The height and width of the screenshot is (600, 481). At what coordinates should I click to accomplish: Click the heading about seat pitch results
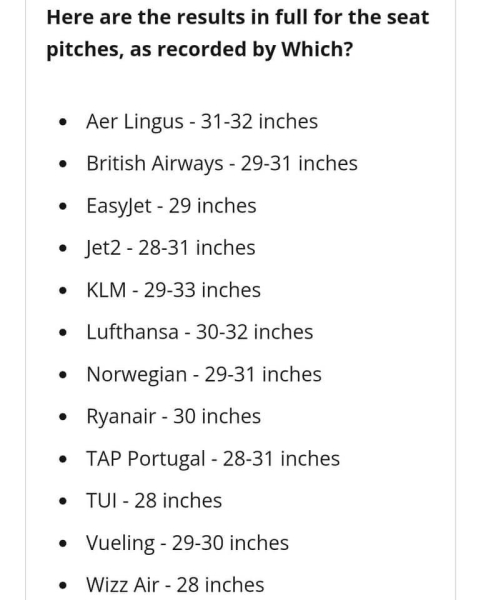238,33
